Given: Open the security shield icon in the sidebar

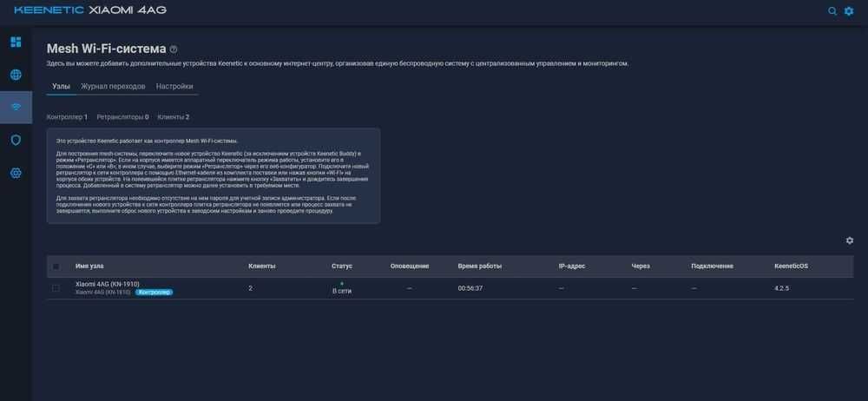Looking at the screenshot, I should (16, 140).
